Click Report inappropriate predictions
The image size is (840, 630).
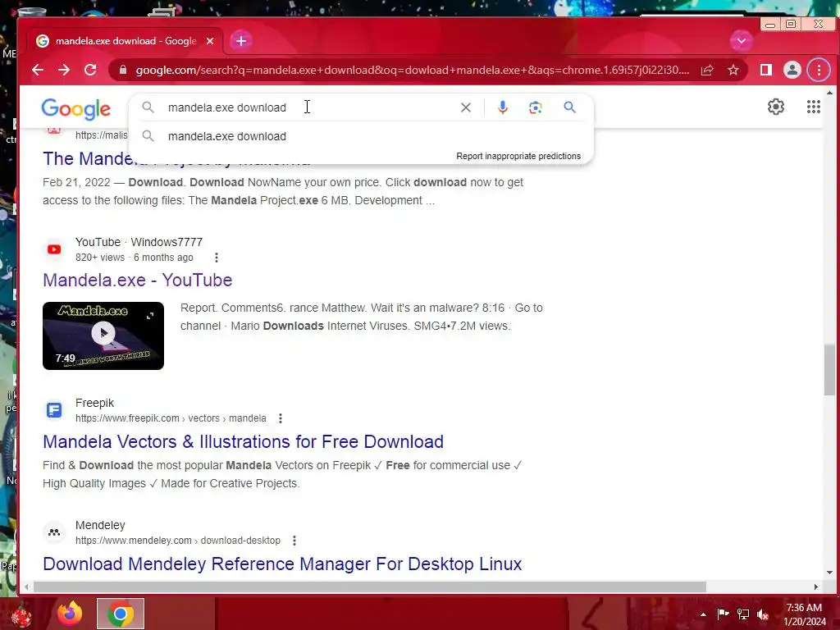point(518,156)
